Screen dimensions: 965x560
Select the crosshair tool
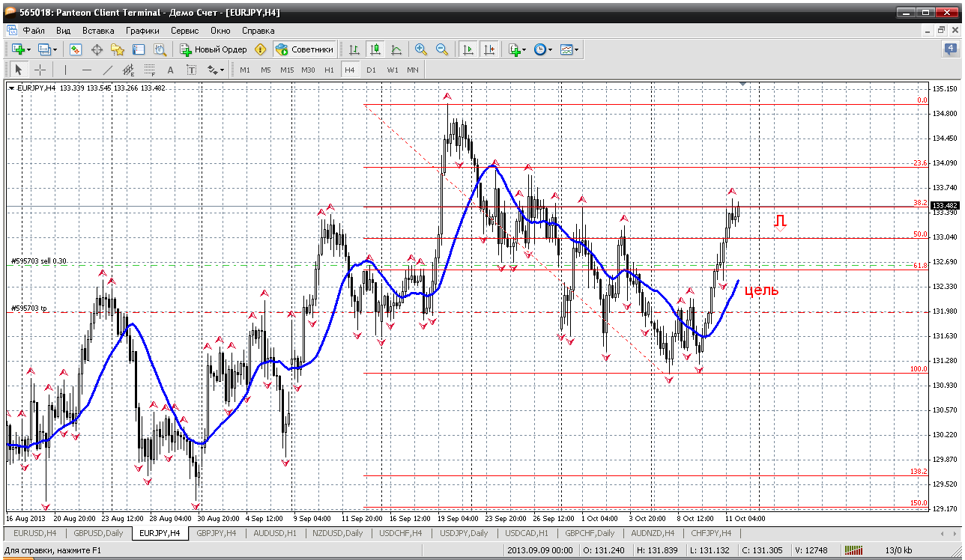pyautogui.click(x=40, y=70)
